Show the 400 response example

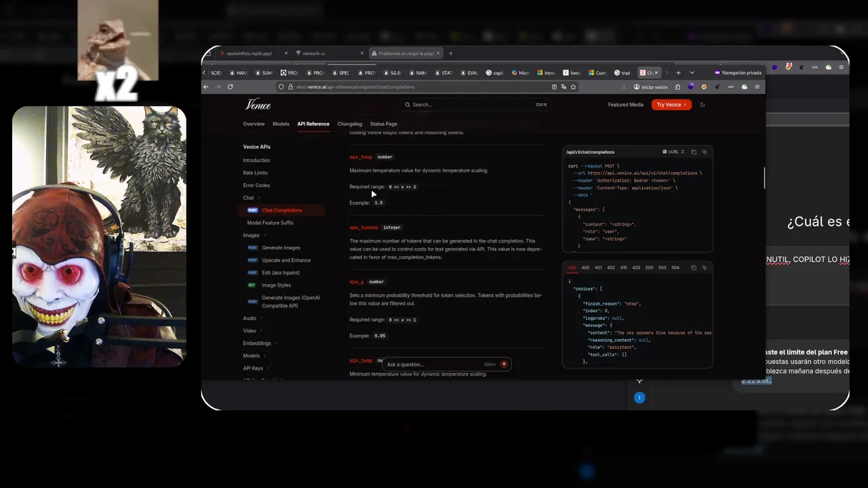point(585,268)
